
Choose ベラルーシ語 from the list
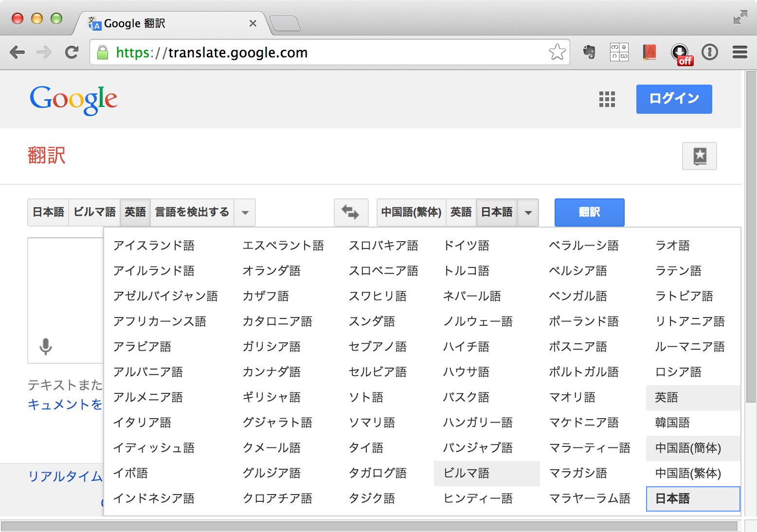[584, 246]
